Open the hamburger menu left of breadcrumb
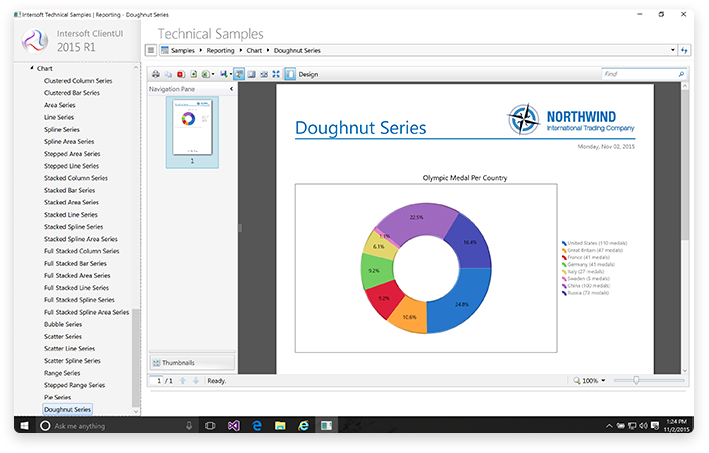 click(x=151, y=49)
